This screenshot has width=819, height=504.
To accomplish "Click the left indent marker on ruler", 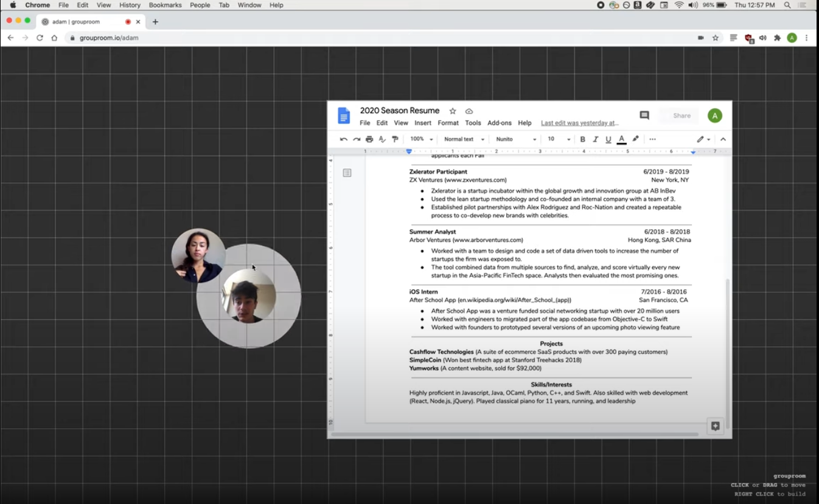I will tap(409, 151).
